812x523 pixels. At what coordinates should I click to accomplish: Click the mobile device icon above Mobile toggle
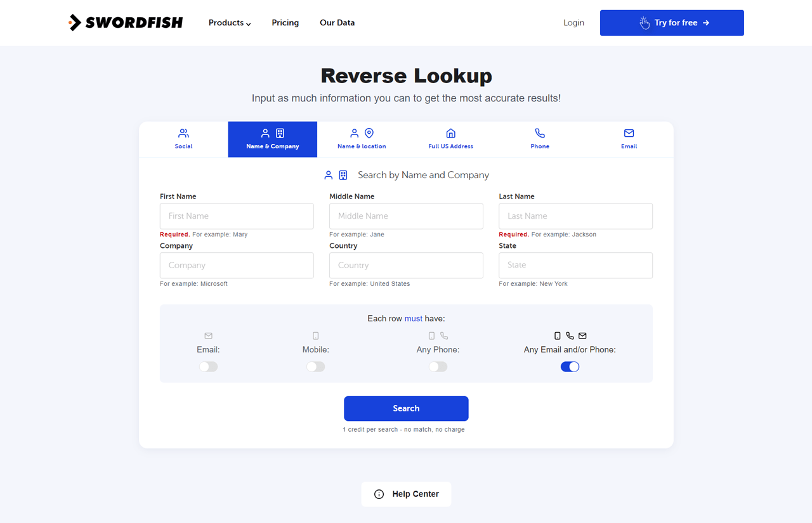point(315,335)
